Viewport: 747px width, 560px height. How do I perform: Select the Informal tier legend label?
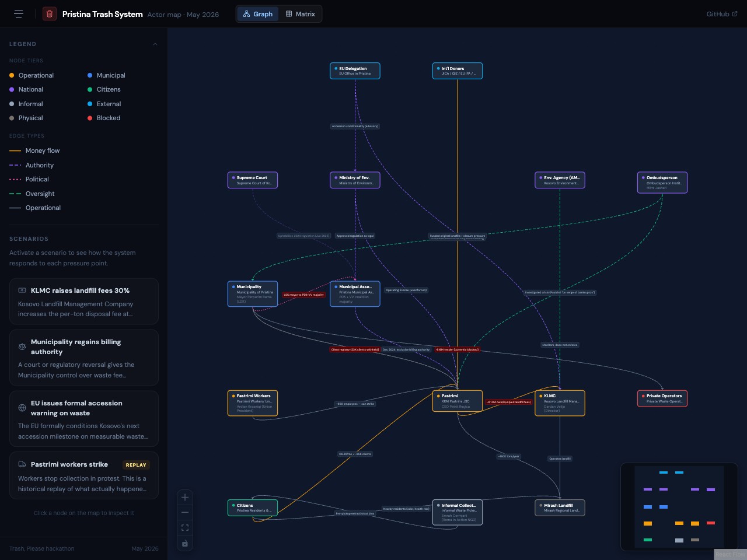(x=31, y=104)
